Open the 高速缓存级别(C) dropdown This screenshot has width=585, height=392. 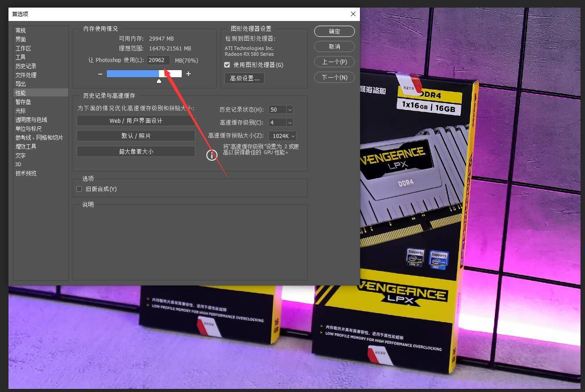coord(290,122)
